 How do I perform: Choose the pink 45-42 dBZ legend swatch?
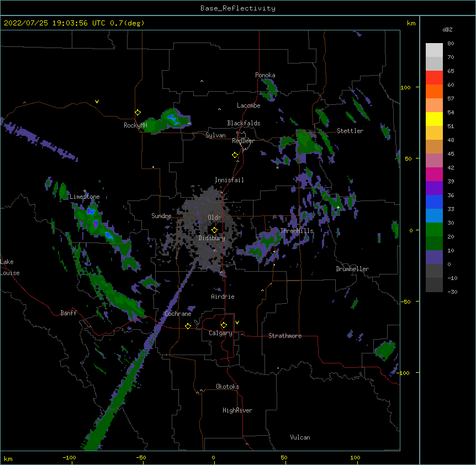click(434, 161)
